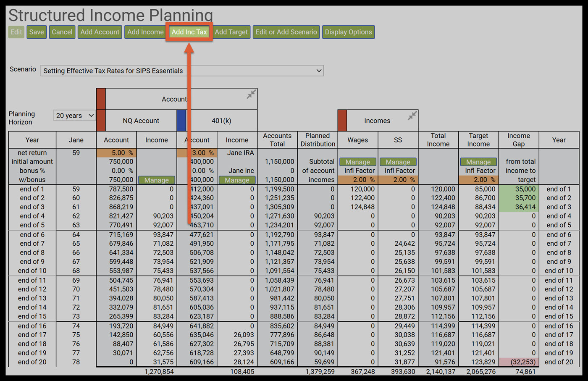588x381 pixels.
Task: Click Manage in the Target Income column
Action: click(x=478, y=162)
